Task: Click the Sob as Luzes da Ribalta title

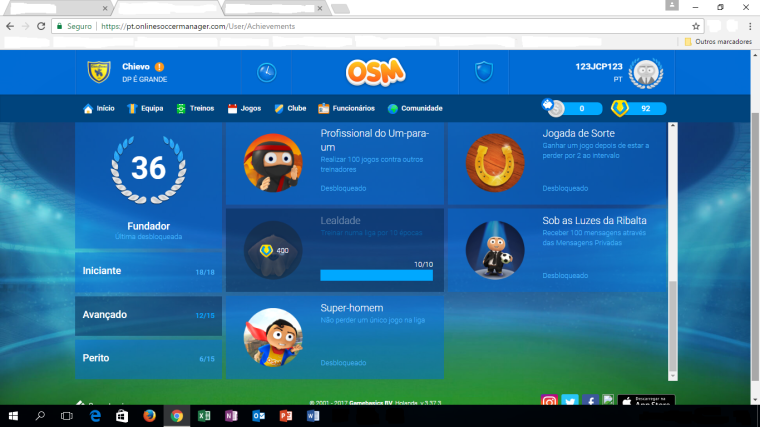Action: 594,221
